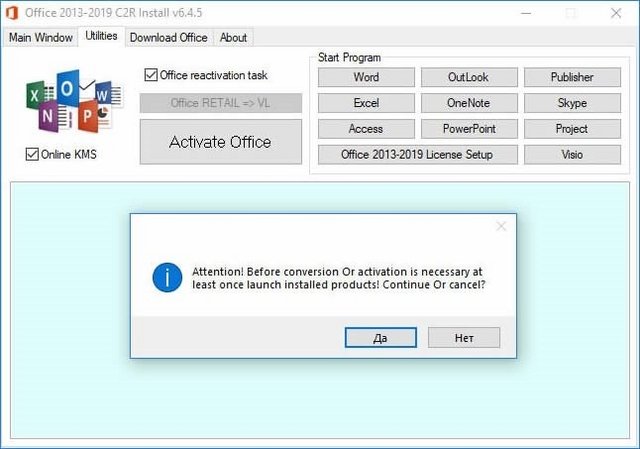Click the window title text
The height and width of the screenshot is (449, 640).
(x=113, y=13)
